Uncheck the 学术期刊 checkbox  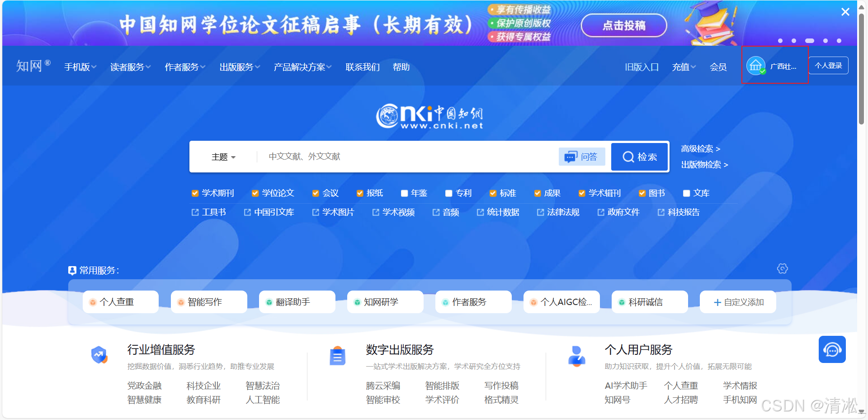195,193
